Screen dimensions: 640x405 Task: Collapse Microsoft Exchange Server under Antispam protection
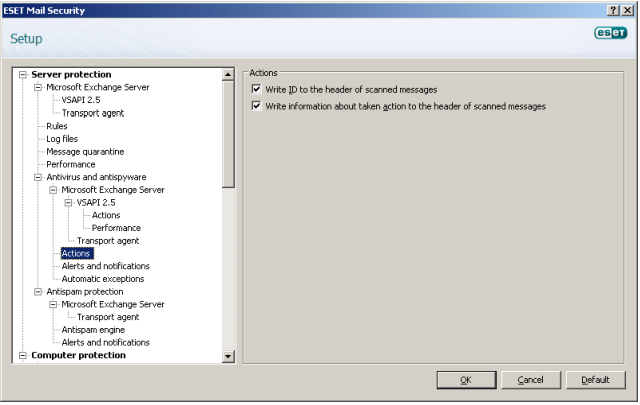coord(53,305)
